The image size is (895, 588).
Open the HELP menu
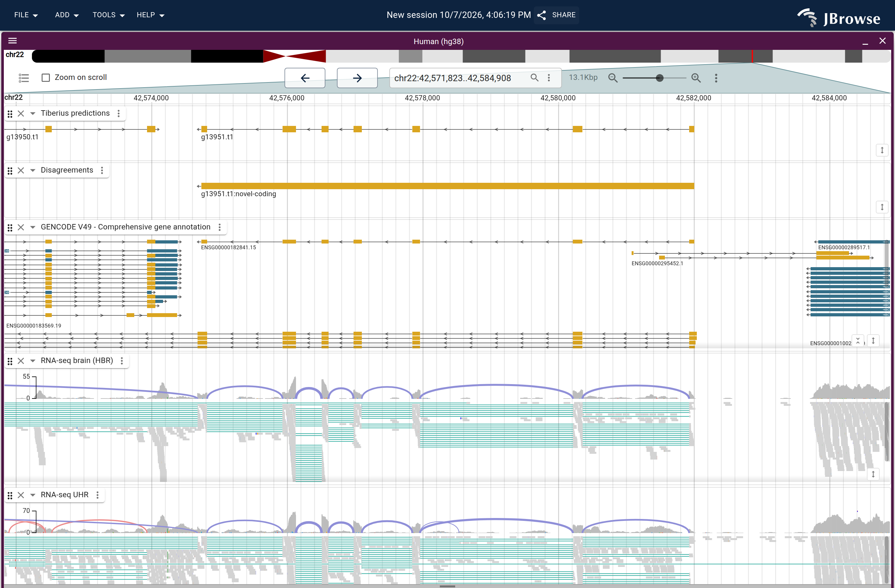(151, 15)
